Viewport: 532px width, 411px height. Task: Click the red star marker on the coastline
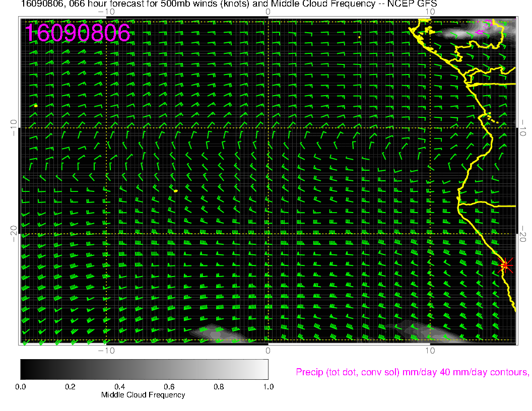click(505, 265)
